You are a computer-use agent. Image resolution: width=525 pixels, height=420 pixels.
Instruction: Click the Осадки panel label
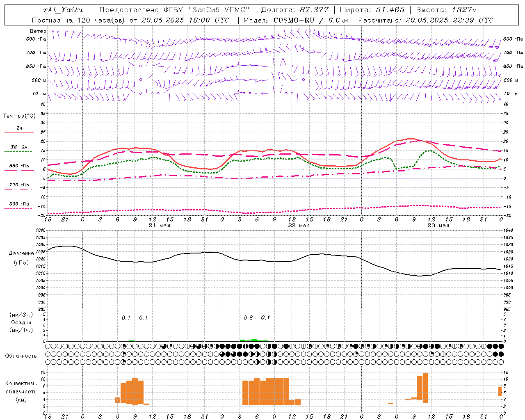coord(21,322)
